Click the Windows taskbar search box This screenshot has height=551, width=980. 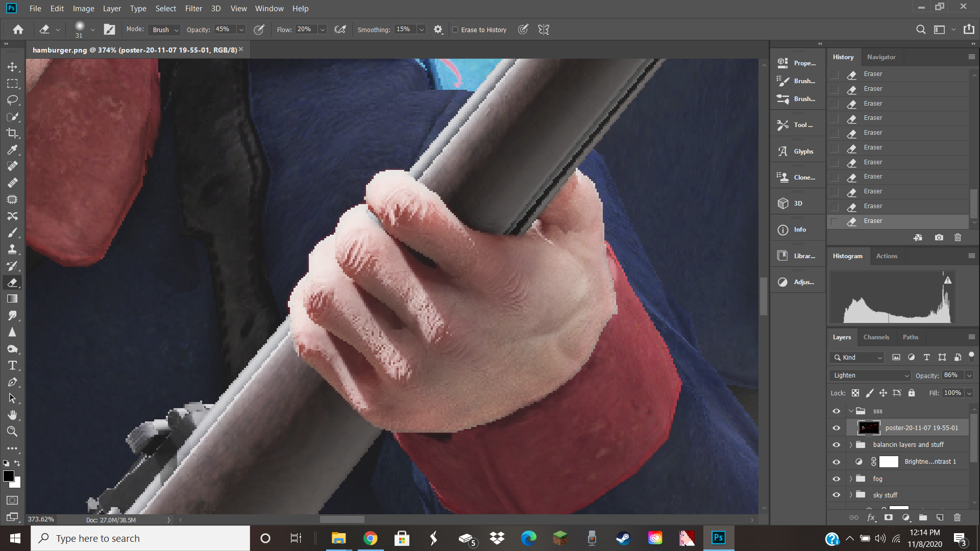tap(140, 538)
